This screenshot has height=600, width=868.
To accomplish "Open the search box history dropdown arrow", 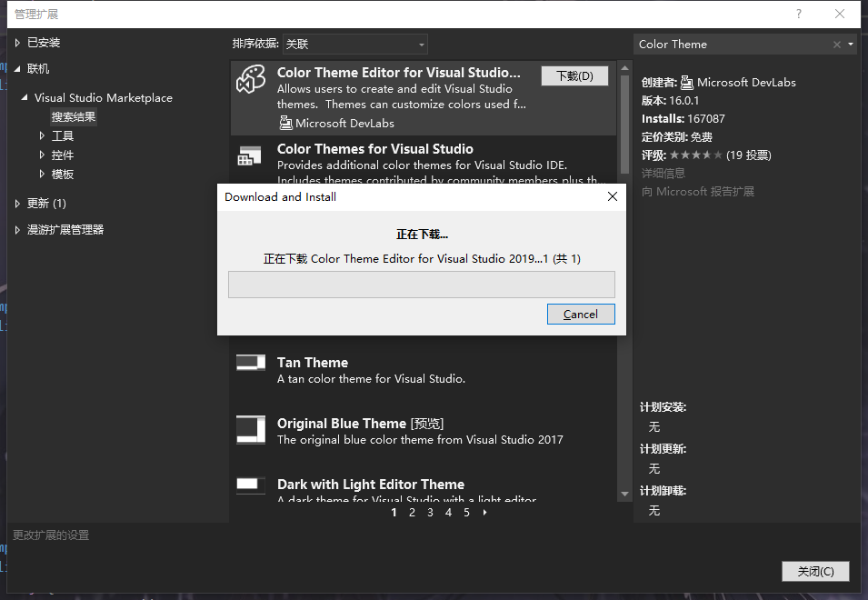I will coord(851,45).
